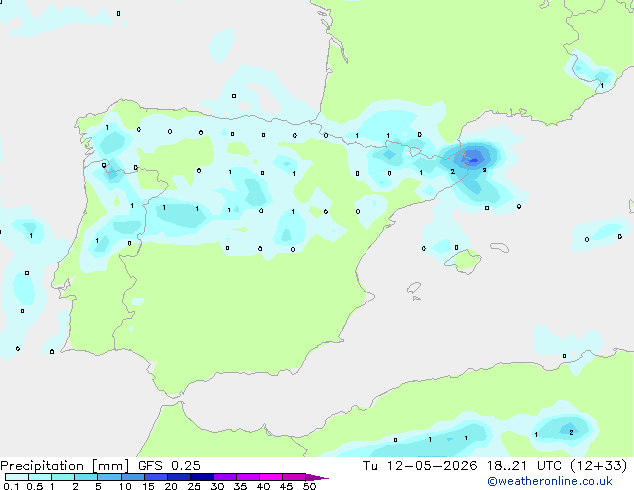Click the 1–2 mm legend swatch
Viewport: 634px width, 490px height.
(63, 477)
